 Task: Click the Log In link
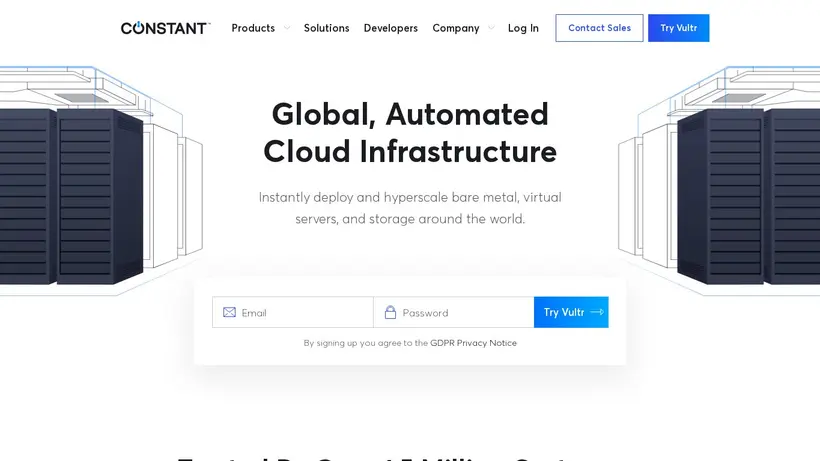point(523,28)
